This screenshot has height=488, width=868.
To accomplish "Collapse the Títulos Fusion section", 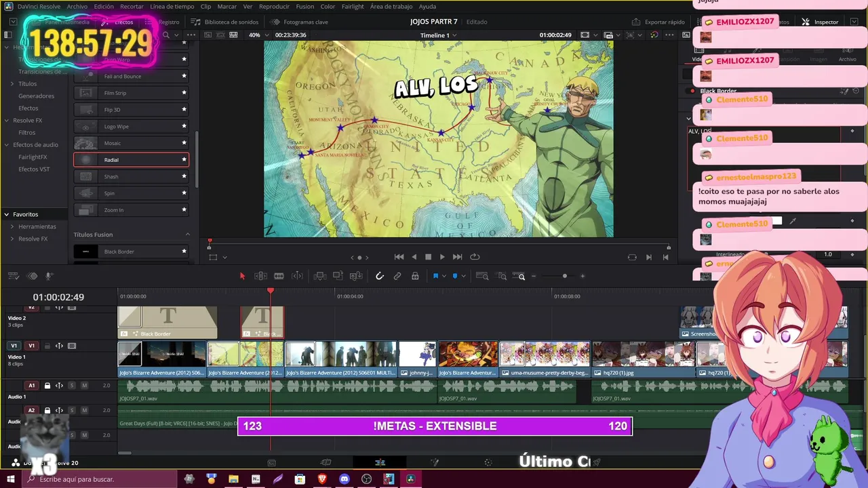I will [188, 235].
